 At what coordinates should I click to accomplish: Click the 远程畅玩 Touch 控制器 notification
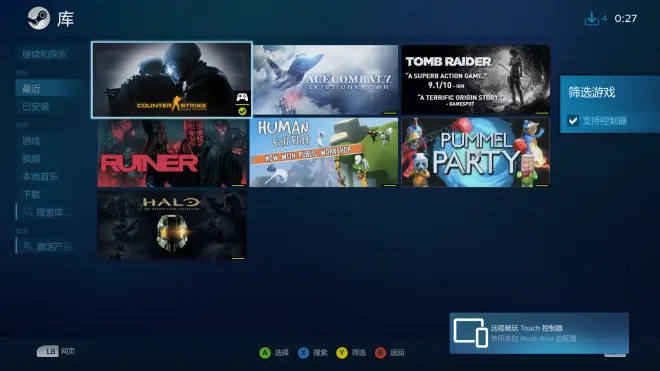[x=539, y=333]
